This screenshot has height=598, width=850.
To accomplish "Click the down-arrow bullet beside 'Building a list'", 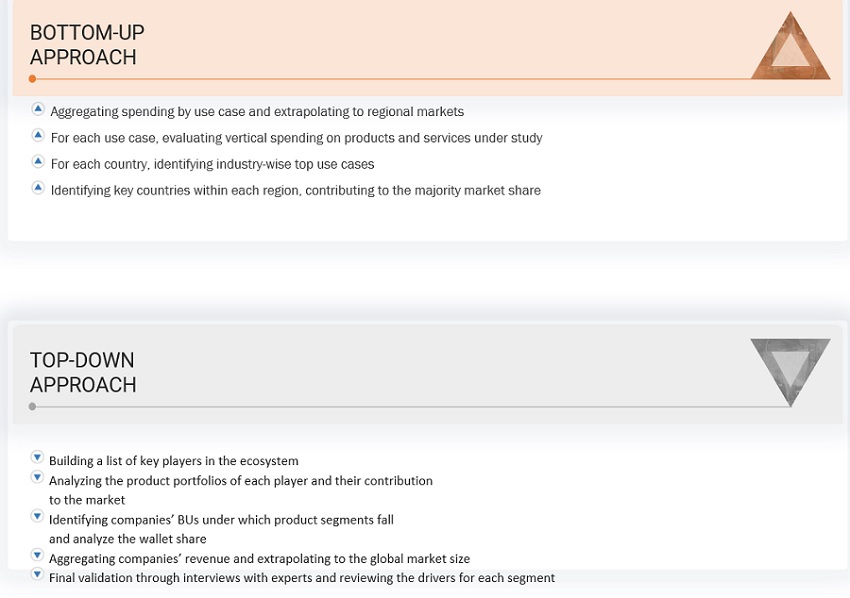I will click(38, 458).
